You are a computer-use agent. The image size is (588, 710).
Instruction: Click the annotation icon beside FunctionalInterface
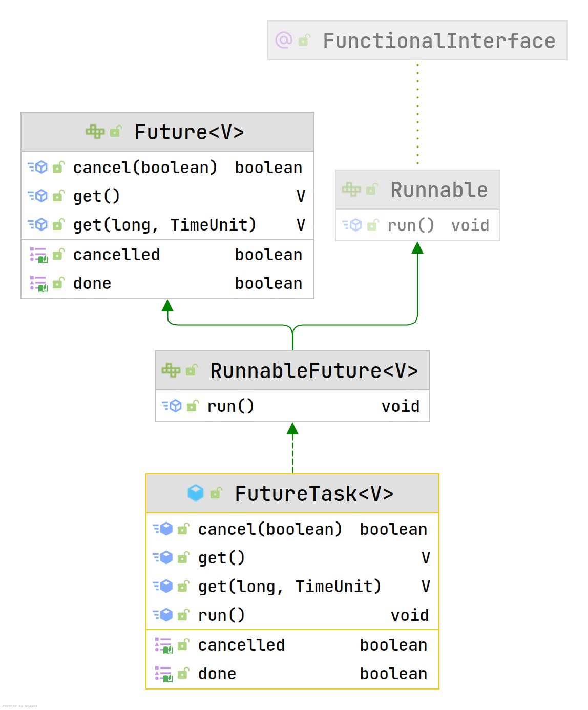pyautogui.click(x=283, y=40)
